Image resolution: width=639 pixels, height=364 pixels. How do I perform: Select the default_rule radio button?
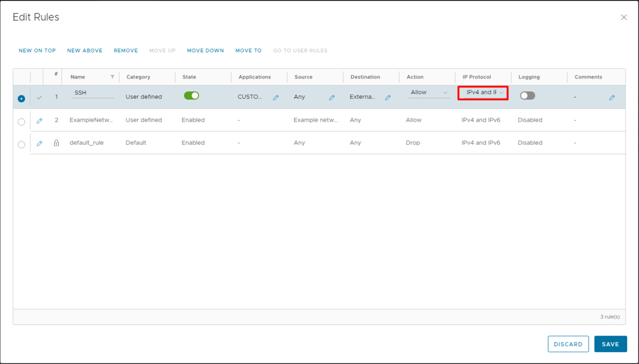click(21, 144)
